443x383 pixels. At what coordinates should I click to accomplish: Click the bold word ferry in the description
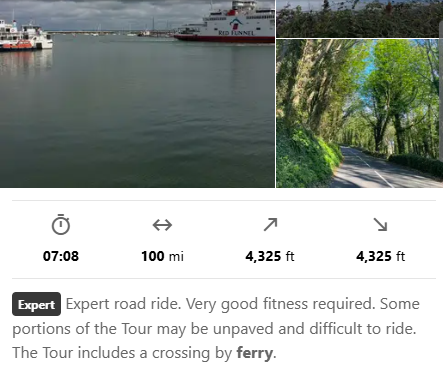coord(254,353)
